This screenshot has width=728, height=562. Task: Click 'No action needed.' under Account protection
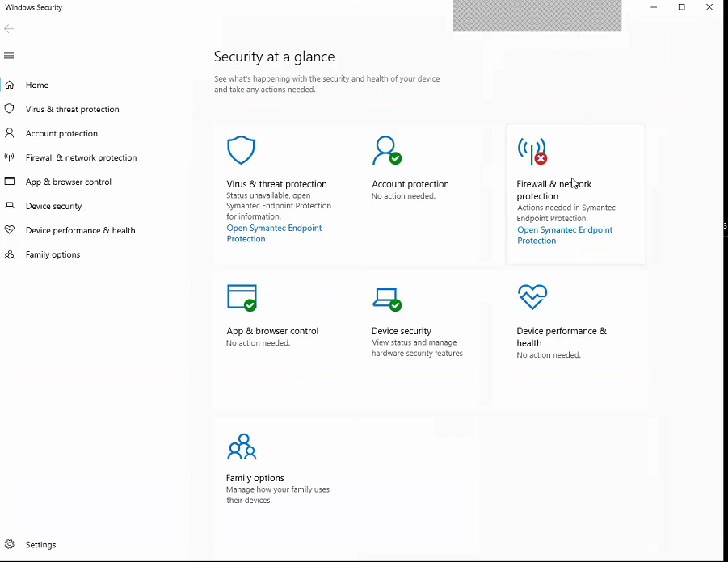tap(403, 196)
